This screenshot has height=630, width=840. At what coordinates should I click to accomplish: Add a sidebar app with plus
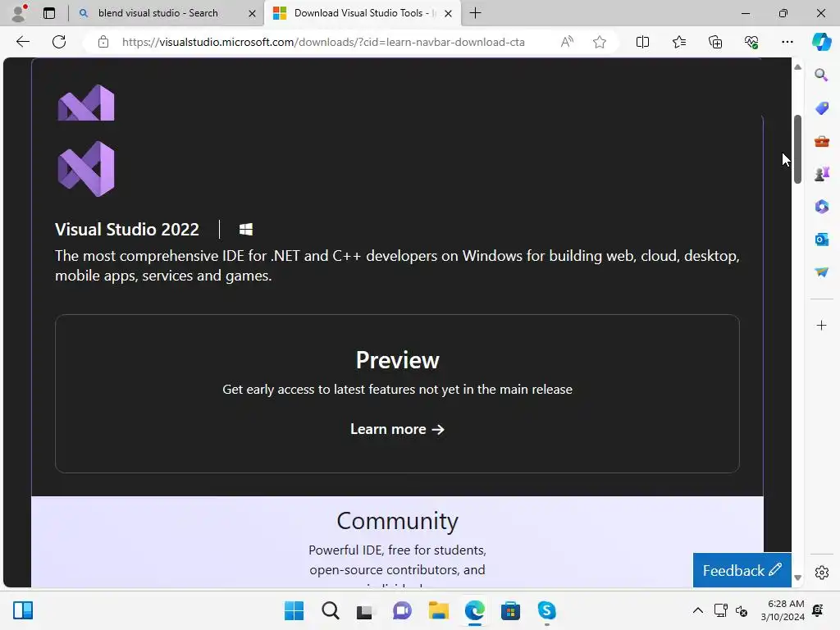pos(821,325)
